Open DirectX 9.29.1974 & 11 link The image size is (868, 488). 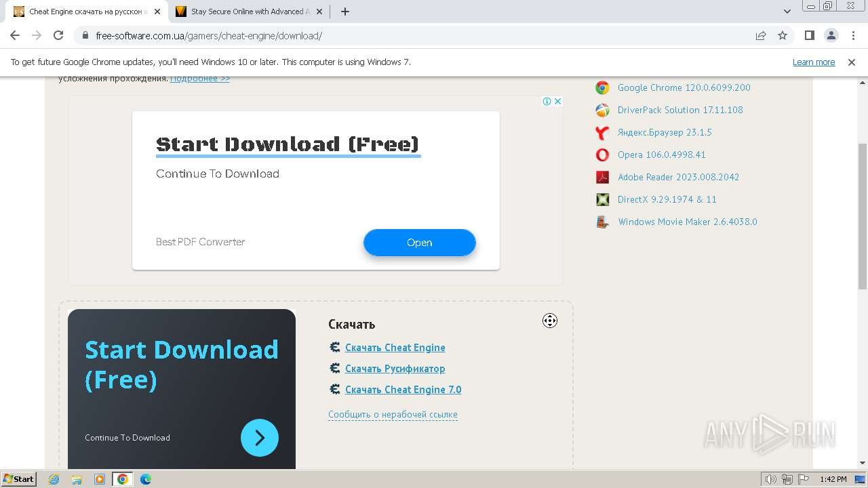667,199
